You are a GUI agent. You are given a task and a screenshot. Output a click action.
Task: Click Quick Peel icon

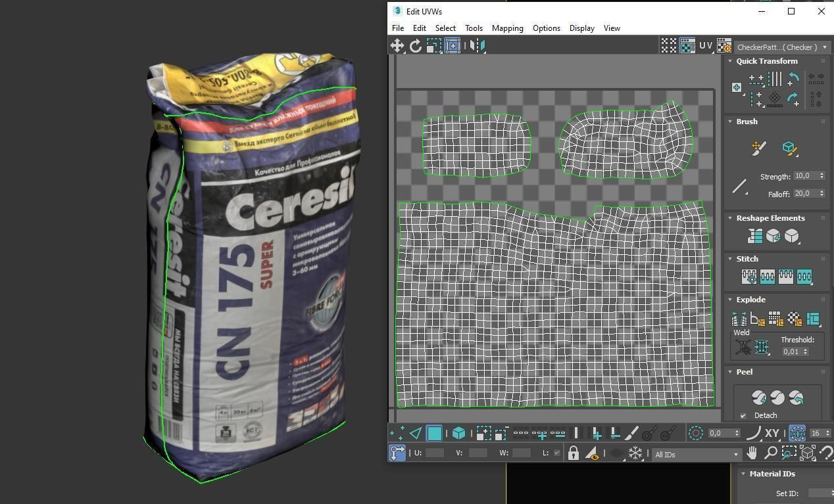pos(758,398)
